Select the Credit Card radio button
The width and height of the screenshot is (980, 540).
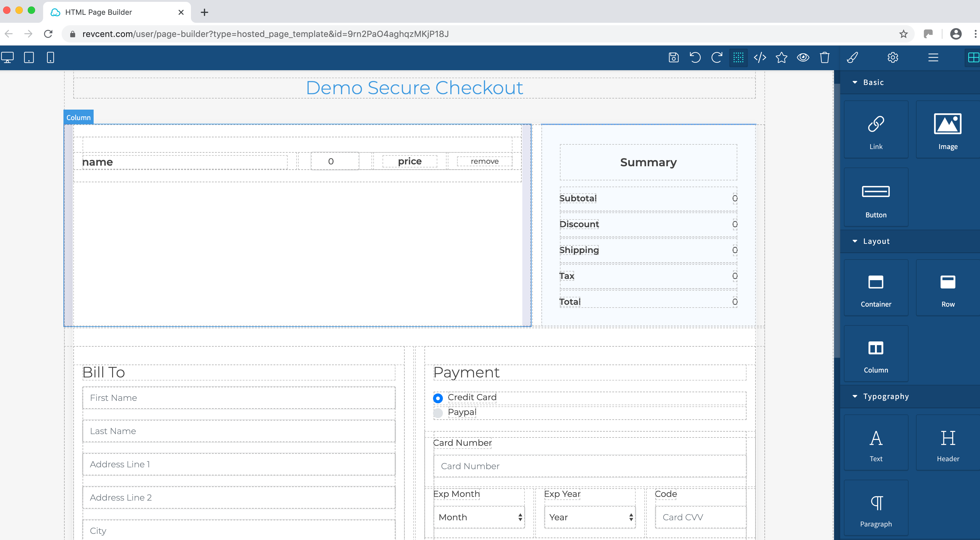pos(438,398)
